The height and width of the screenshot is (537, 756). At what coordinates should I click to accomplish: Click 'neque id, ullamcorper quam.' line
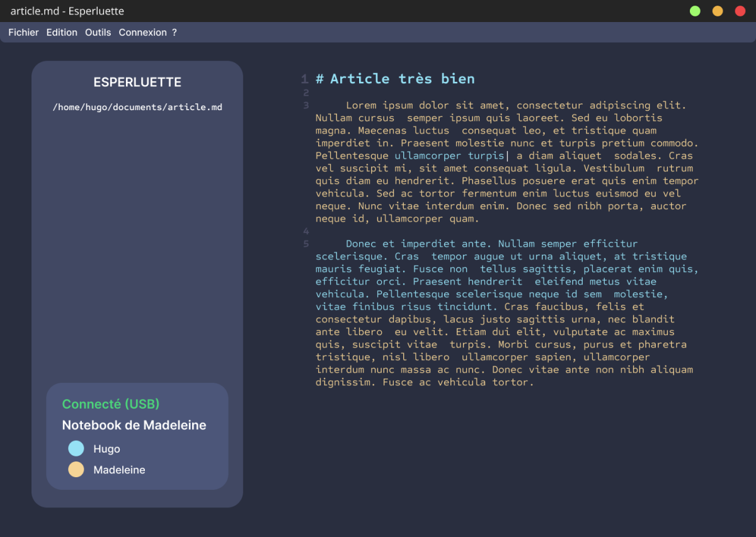(398, 218)
